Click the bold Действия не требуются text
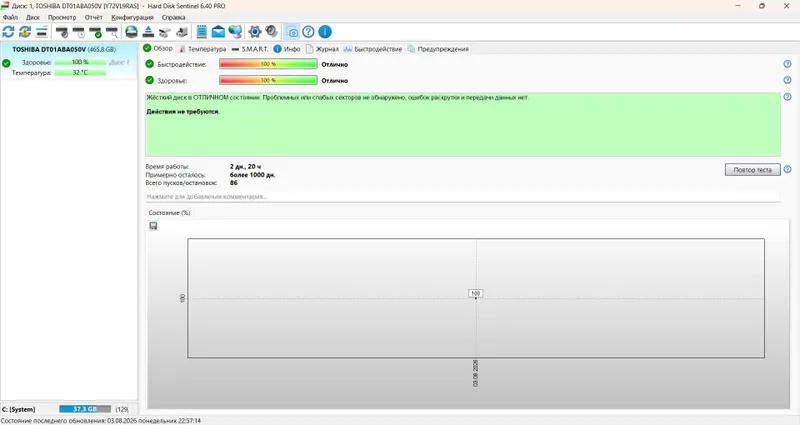Screen dimensions: 800x425 [x=183, y=111]
